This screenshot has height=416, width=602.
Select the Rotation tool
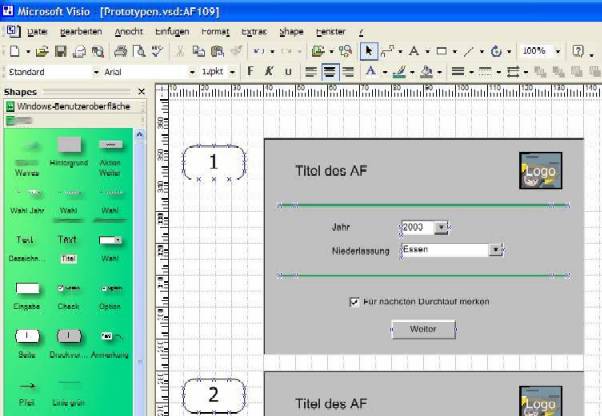pyautogui.click(x=496, y=51)
